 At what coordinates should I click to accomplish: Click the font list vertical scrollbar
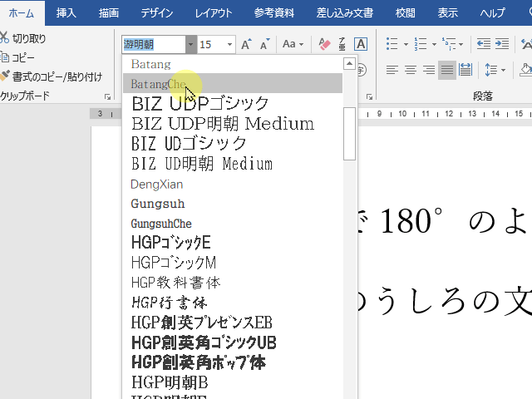point(350,133)
